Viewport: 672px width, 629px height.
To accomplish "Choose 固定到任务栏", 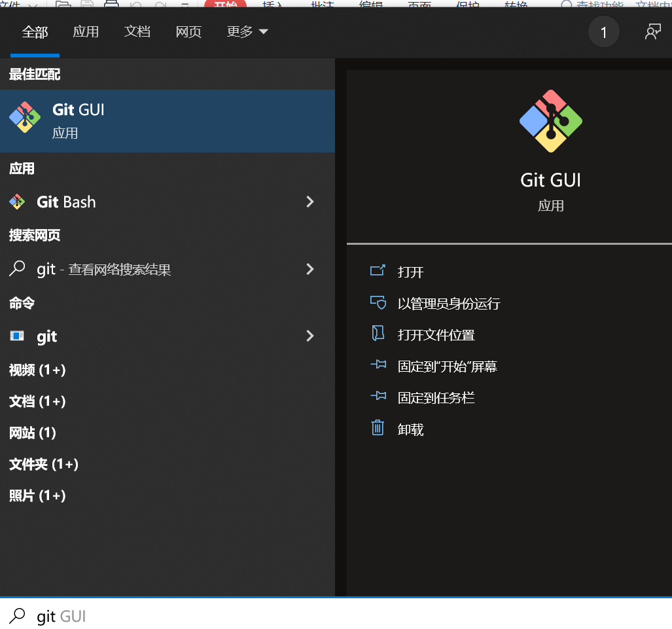I will 436,398.
